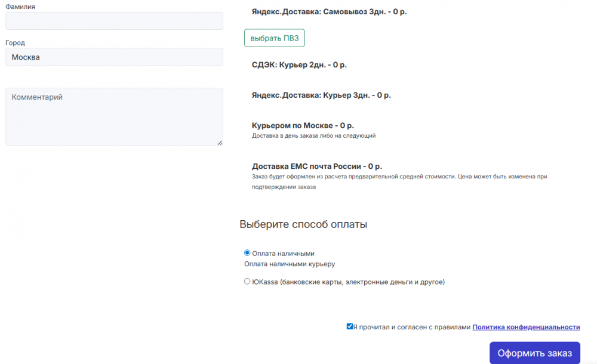Select Яндекс.Доставка: Курьер 3дн. delivery option
This screenshot has height=364, width=597.
point(321,95)
